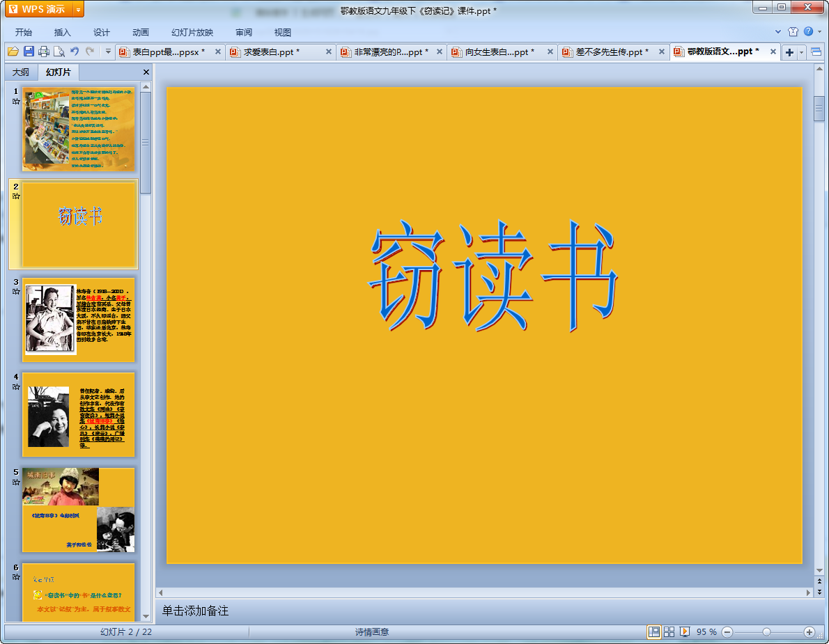Click the WPS 演示 logo button
Screen dimensions: 829x644
[39, 10]
